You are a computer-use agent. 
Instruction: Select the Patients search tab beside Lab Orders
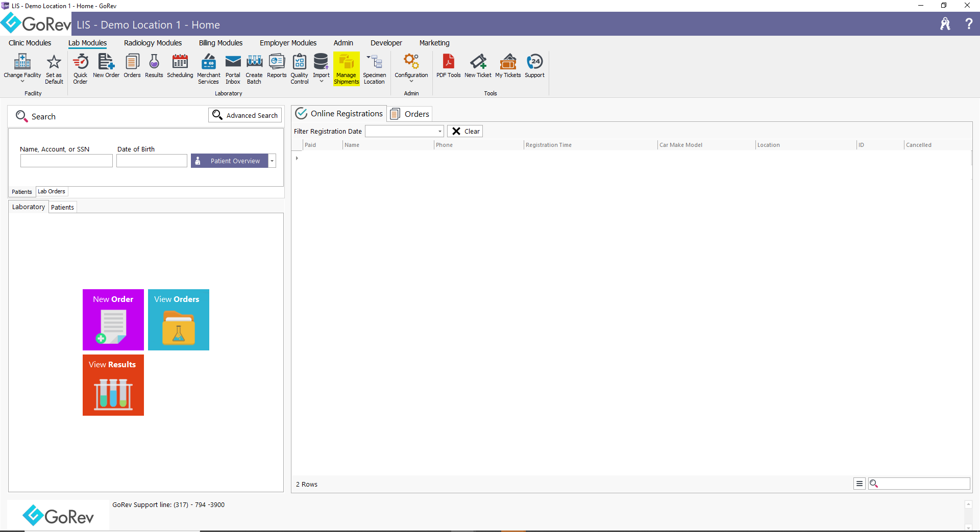pyautogui.click(x=22, y=192)
